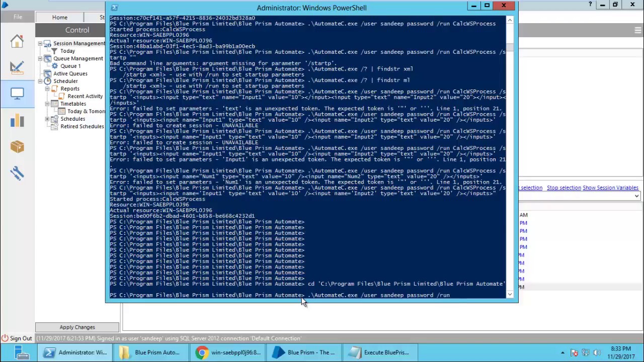Select Queue 1 tree item

pos(70,66)
